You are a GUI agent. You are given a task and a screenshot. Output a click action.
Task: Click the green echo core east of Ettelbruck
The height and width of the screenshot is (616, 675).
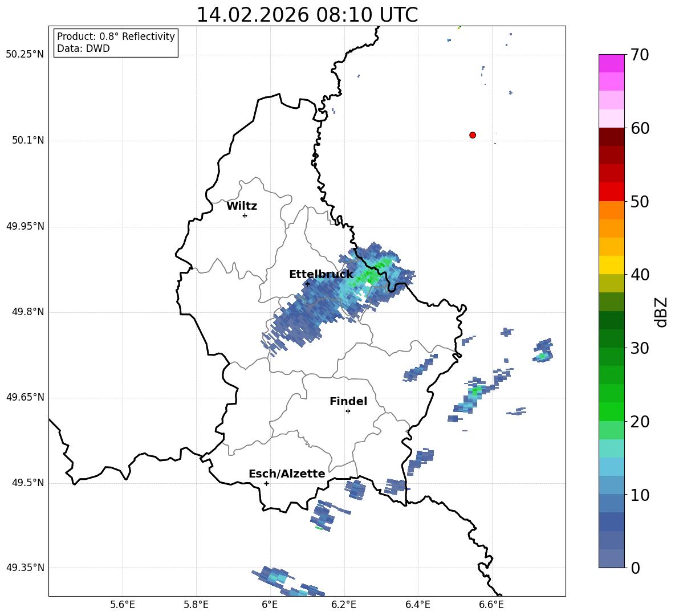371,274
